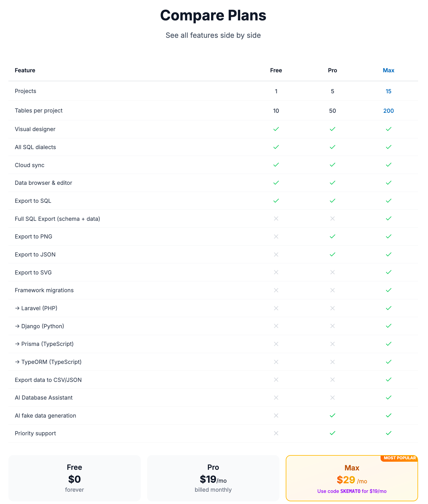This screenshot has height=504, width=428.
Task: Click the Max checkmark for AI Database Assistant
Action: click(x=388, y=397)
